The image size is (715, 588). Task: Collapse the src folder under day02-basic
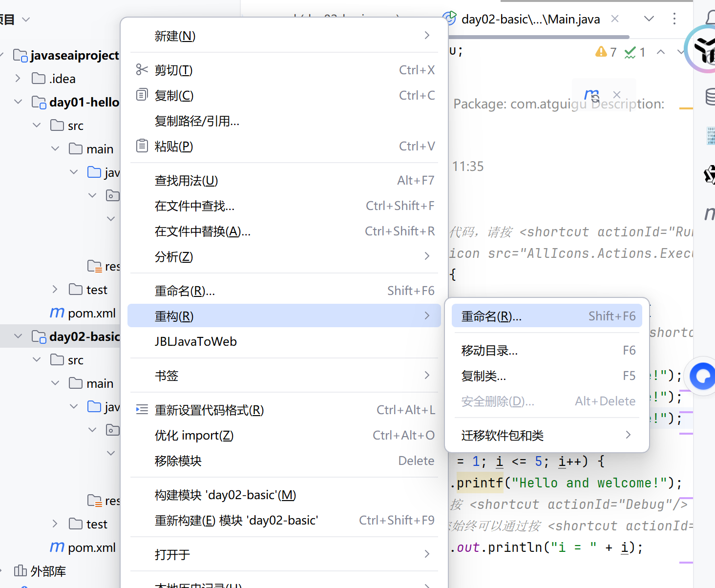tap(37, 360)
